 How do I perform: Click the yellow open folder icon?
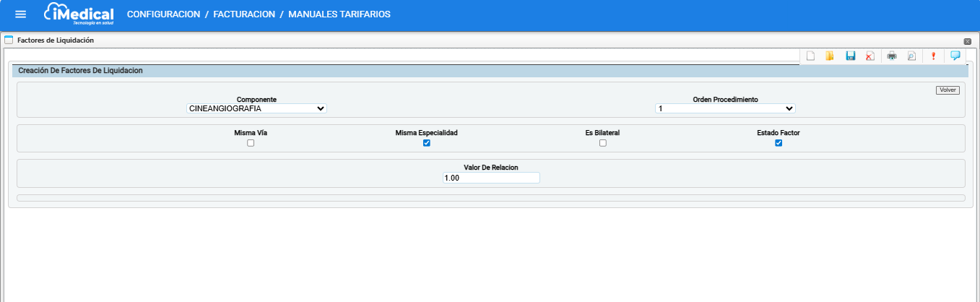(x=830, y=56)
